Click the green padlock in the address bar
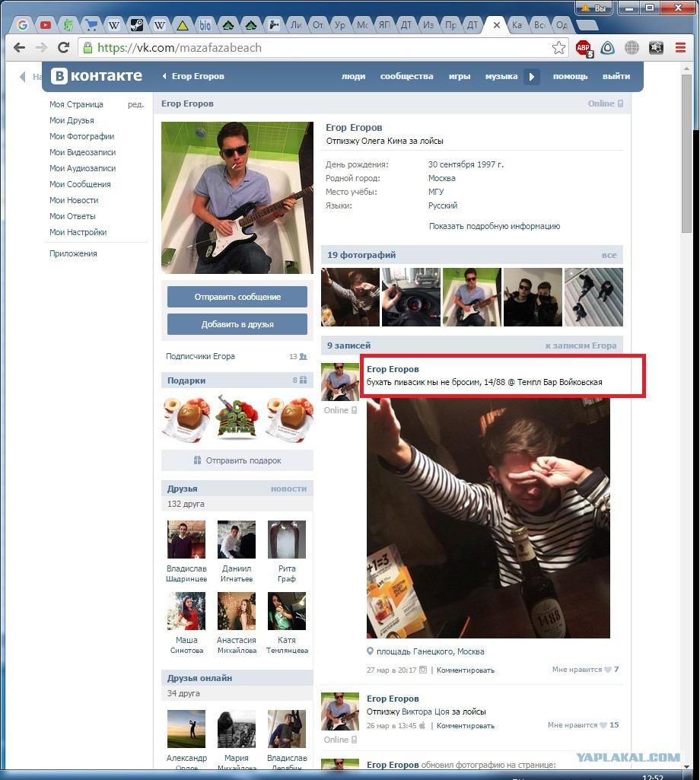 tap(87, 48)
